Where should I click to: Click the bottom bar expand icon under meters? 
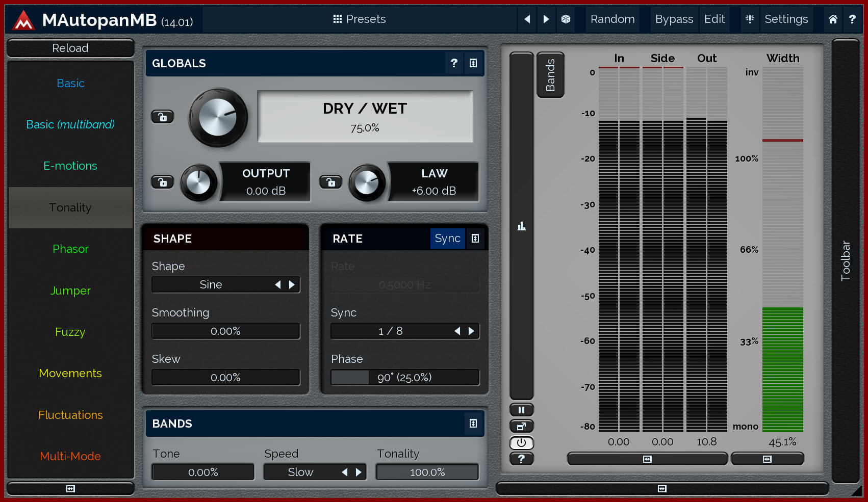(662, 489)
